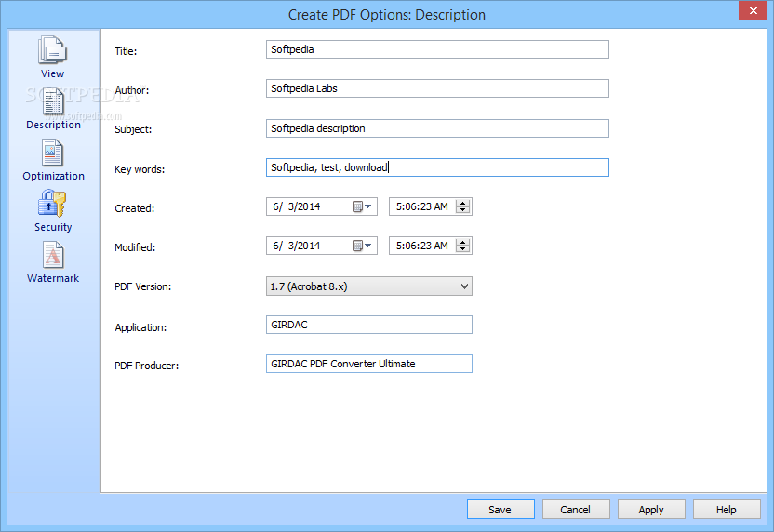Open calendar icon for Modified date
Image resolution: width=774 pixels, height=532 pixels.
pyautogui.click(x=357, y=246)
